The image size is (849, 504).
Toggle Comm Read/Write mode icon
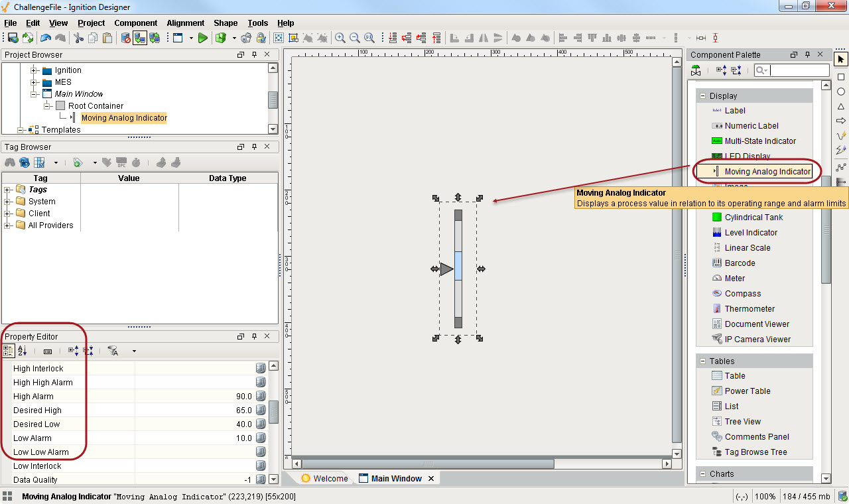pyautogui.click(x=155, y=38)
